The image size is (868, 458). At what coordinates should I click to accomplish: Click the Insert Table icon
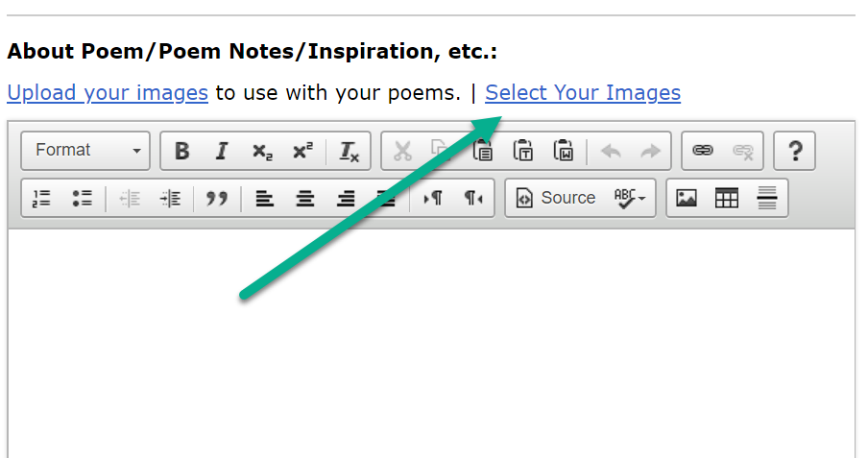point(727,198)
